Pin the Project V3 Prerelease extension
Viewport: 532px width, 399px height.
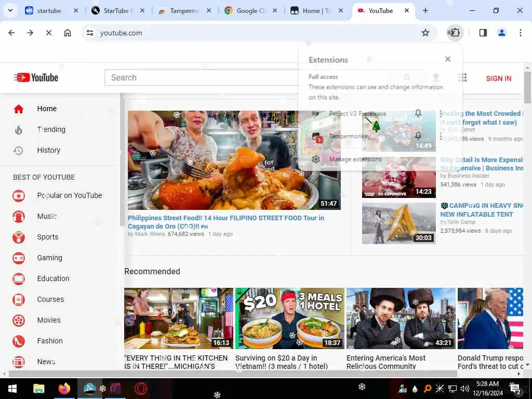click(x=418, y=113)
